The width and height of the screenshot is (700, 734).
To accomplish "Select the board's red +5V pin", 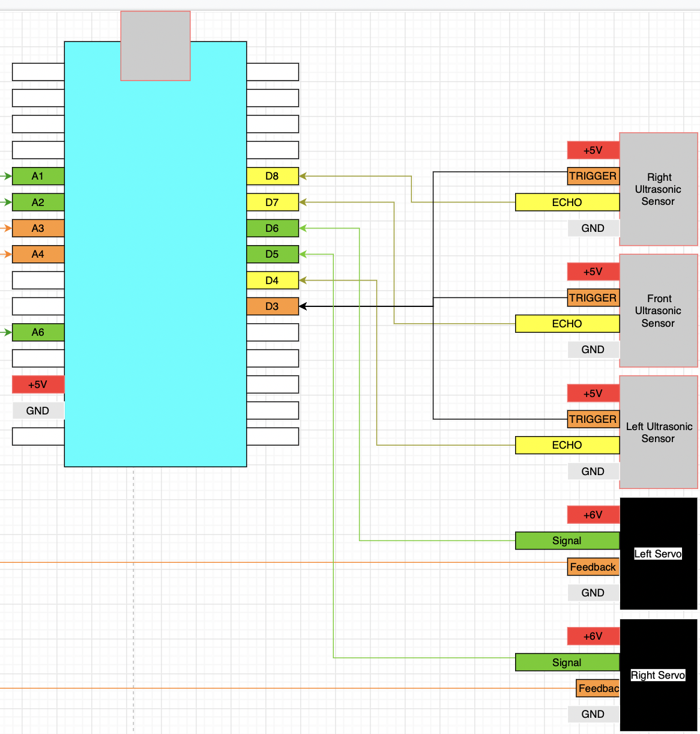I will click(38, 384).
